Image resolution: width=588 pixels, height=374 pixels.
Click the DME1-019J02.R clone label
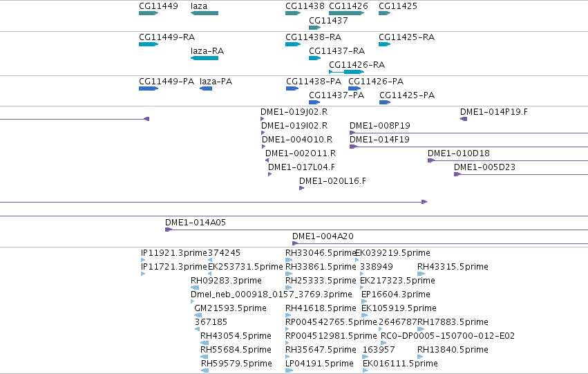tap(294, 112)
